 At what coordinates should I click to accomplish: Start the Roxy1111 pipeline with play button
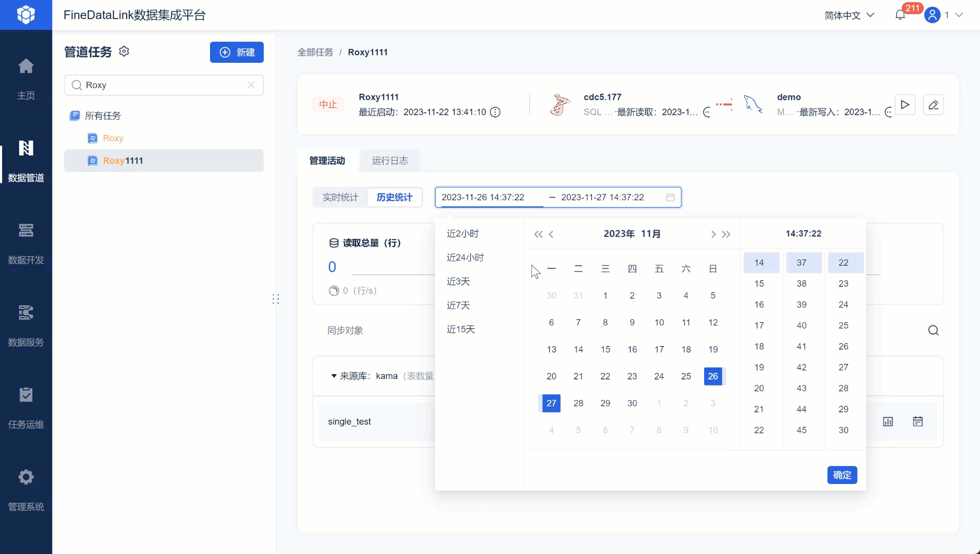click(905, 105)
